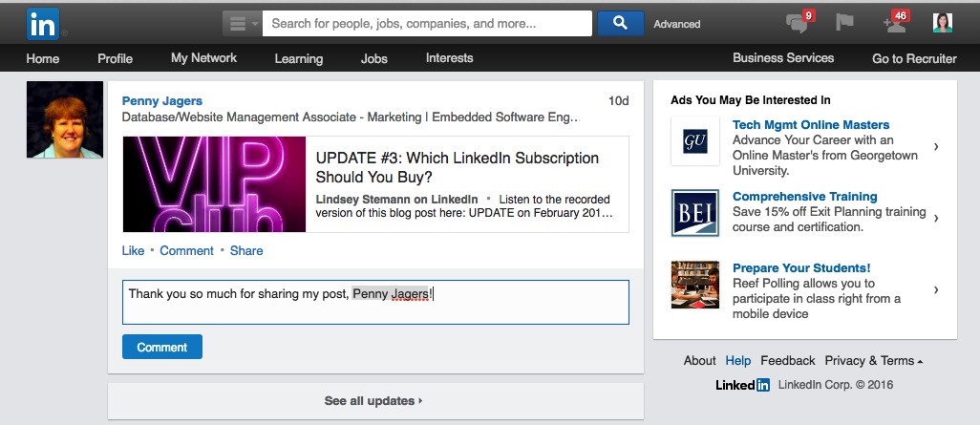980x425 pixels.
Task: Click the blue search magnifier button
Action: coord(620,23)
